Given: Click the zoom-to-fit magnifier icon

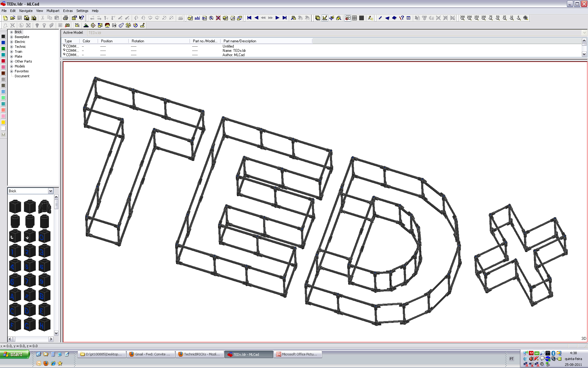Looking at the screenshot, I should pyautogui.click(x=526, y=18).
